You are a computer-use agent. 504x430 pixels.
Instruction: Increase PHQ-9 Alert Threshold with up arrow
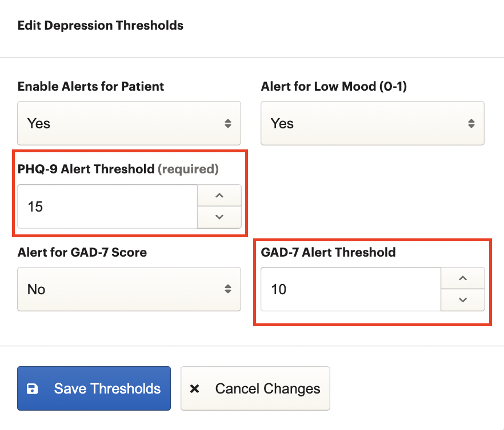pos(219,196)
